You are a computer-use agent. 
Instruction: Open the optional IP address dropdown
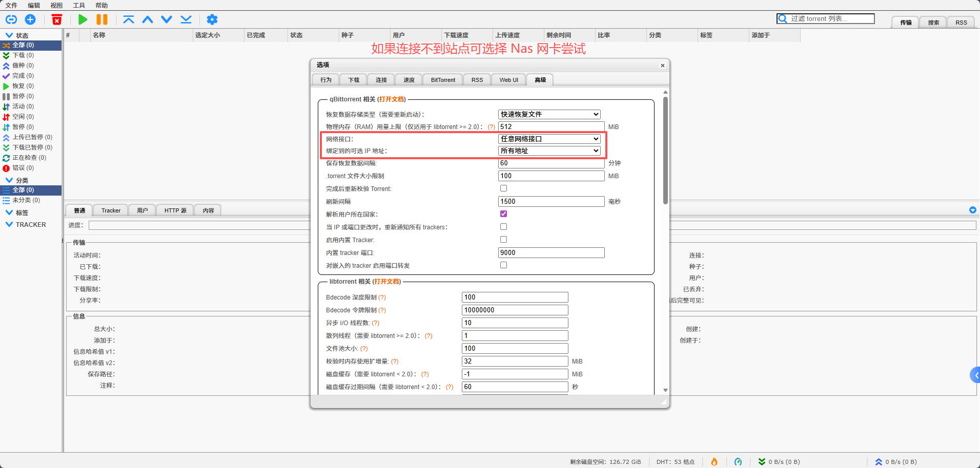549,151
